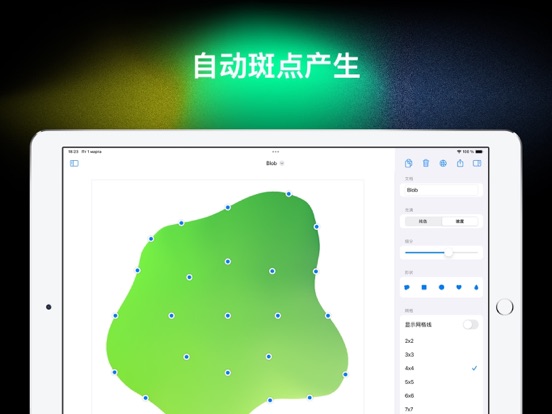
Task: Open the share sheet icon
Action: (460, 163)
